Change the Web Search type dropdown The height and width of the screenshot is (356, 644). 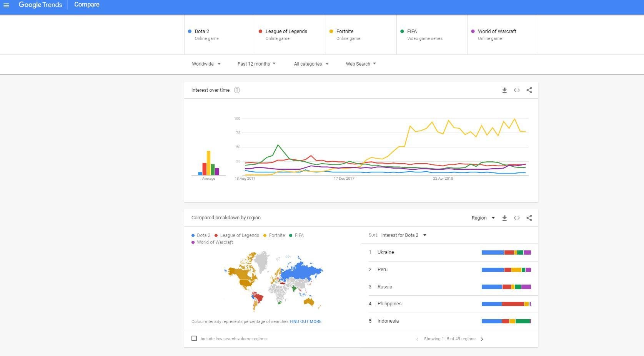pyautogui.click(x=361, y=64)
